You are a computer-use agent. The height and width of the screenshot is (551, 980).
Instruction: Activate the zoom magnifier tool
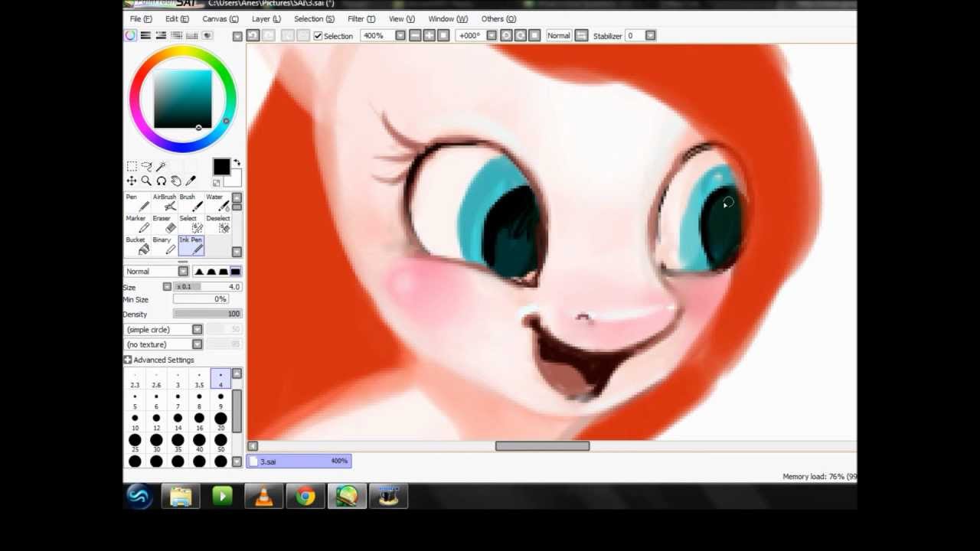pos(146,181)
